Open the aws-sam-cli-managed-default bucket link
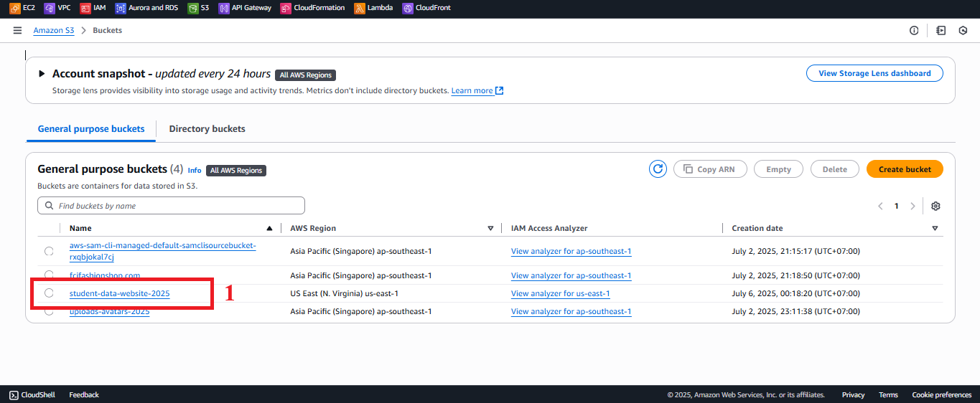Image resolution: width=980 pixels, height=403 pixels. tap(162, 251)
